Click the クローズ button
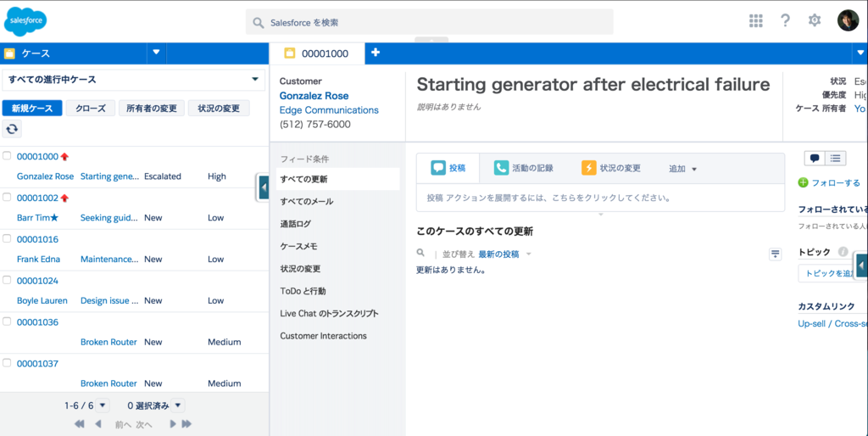Screen dimensions: 868x436 [90, 108]
